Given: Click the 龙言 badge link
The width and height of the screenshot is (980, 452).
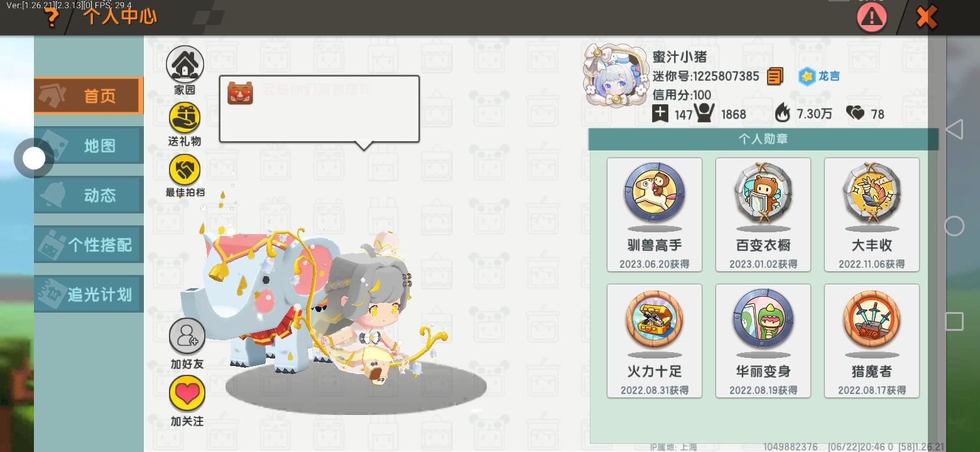Looking at the screenshot, I should [819, 77].
